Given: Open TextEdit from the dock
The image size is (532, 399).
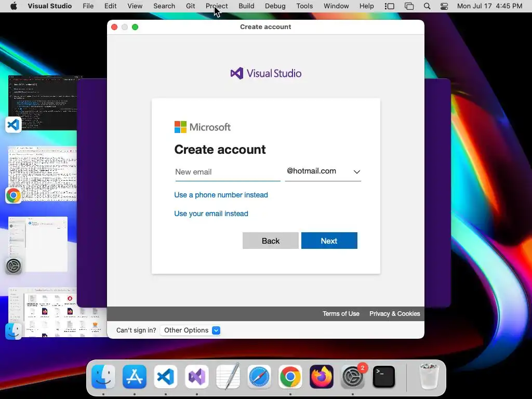Looking at the screenshot, I should pyautogui.click(x=228, y=377).
